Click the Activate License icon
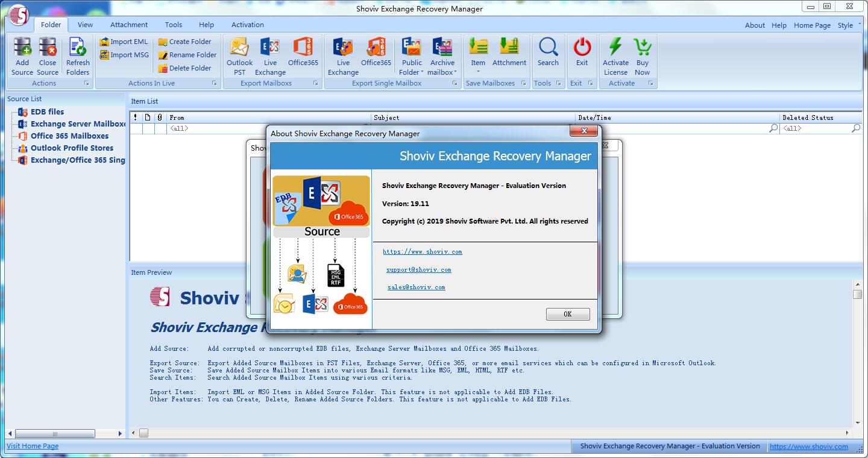868x458 pixels. point(615,47)
